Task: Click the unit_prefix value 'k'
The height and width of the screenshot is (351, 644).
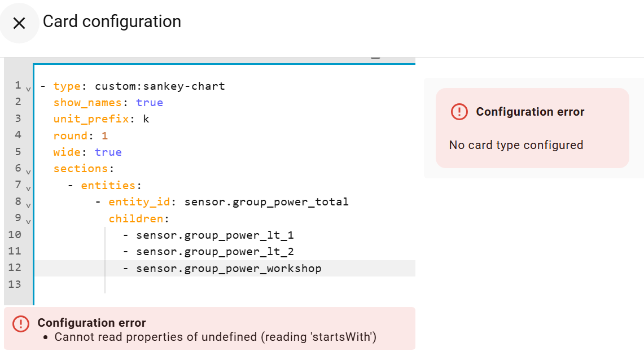Action: pyautogui.click(x=146, y=119)
